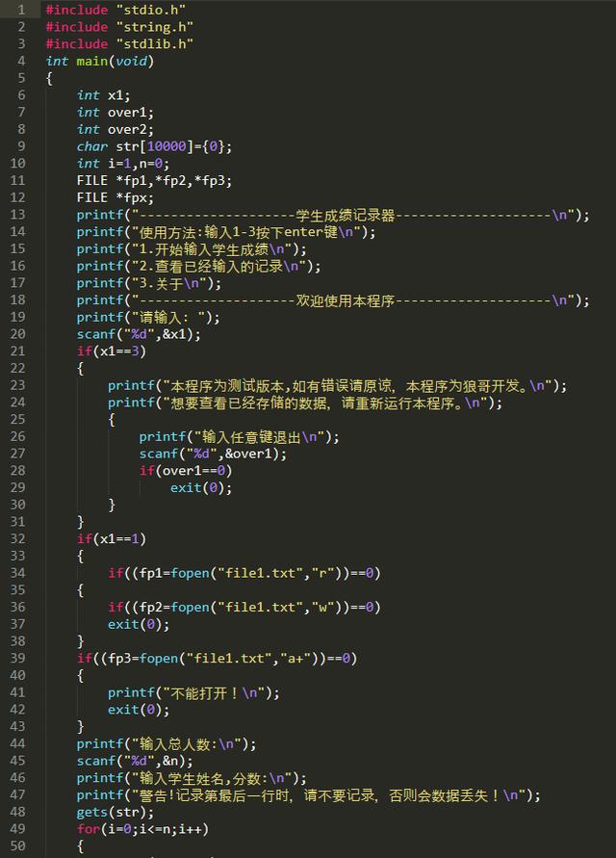Click the printf 2.查看已经输入的记录 line
The height and width of the screenshot is (858, 616).
click(x=198, y=266)
